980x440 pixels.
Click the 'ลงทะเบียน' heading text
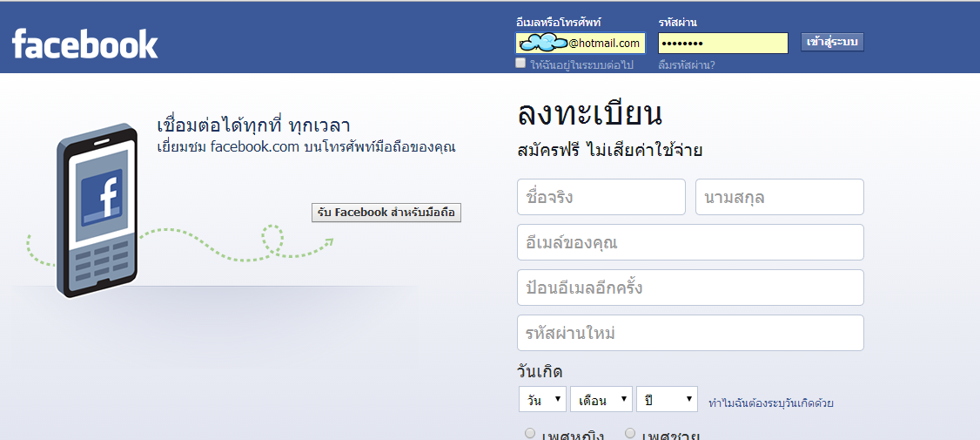pyautogui.click(x=589, y=114)
